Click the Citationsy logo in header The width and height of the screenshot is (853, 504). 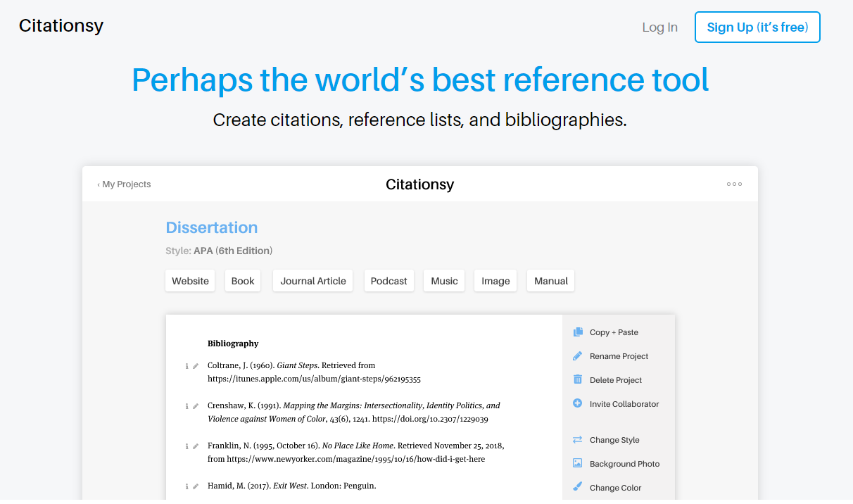pyautogui.click(x=61, y=26)
